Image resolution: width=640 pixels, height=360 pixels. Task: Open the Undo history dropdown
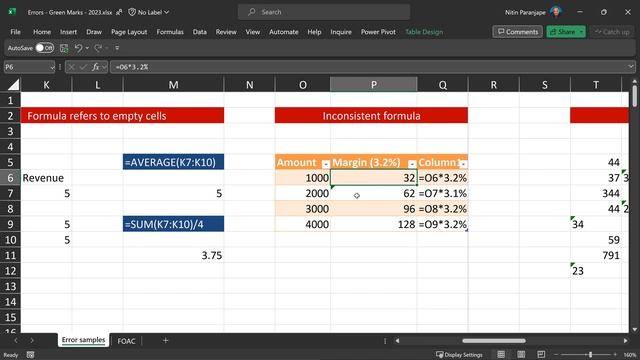point(87,48)
